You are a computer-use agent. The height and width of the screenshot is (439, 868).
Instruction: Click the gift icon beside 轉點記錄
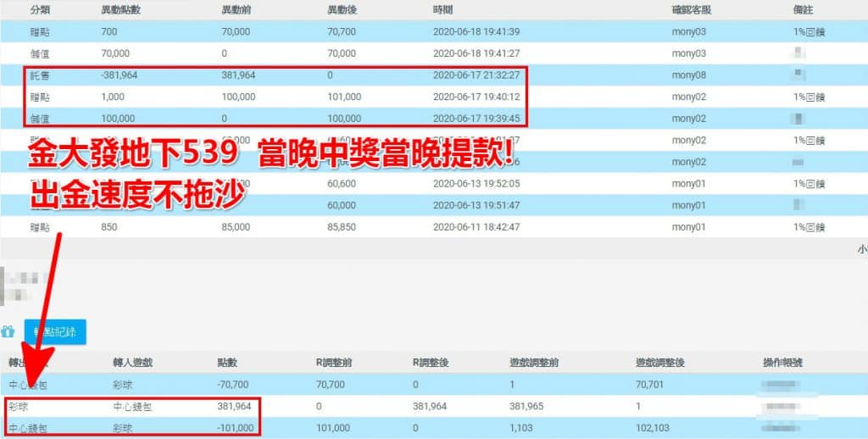(x=8, y=332)
